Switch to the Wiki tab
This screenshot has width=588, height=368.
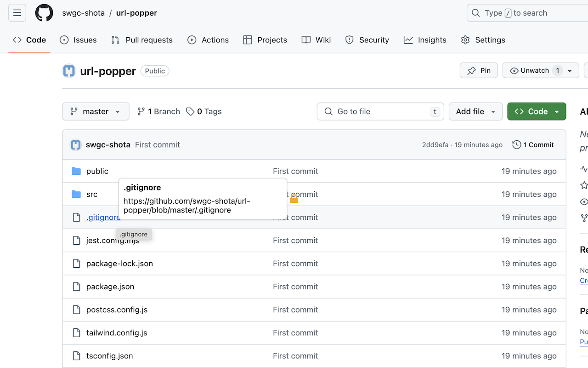click(316, 40)
